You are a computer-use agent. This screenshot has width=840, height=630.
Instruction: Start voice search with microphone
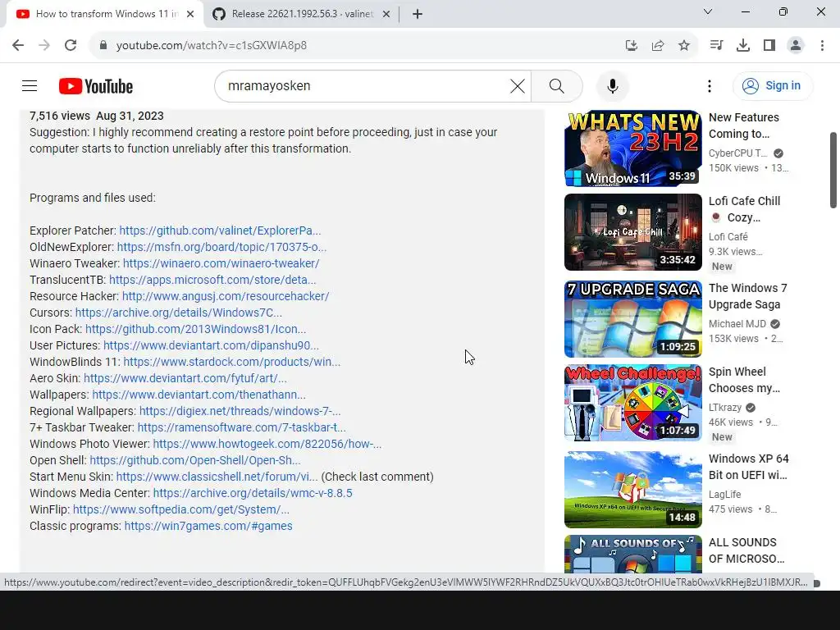coord(612,85)
